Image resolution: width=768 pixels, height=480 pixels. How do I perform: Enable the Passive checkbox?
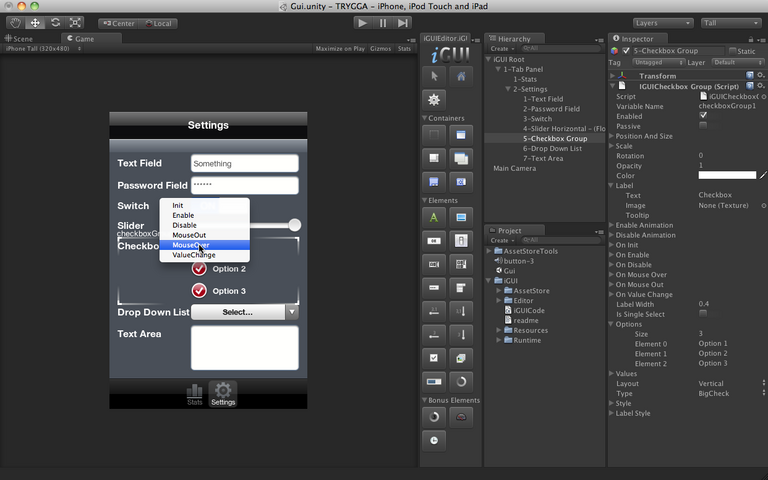pos(703,126)
